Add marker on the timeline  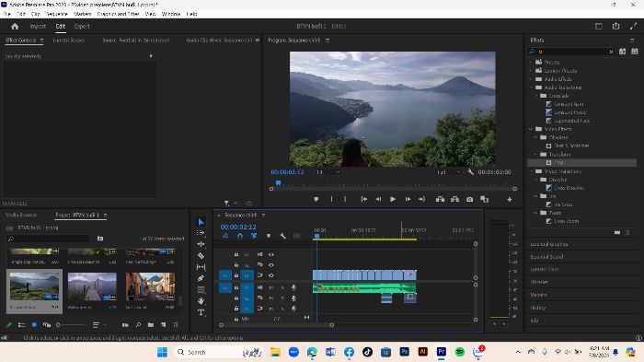click(269, 236)
